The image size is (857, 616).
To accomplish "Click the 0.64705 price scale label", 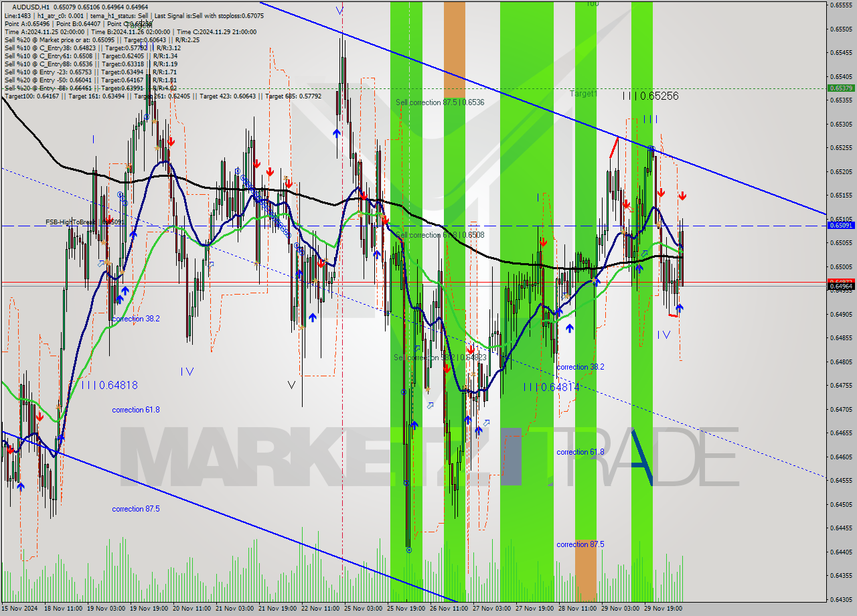I will (842, 409).
